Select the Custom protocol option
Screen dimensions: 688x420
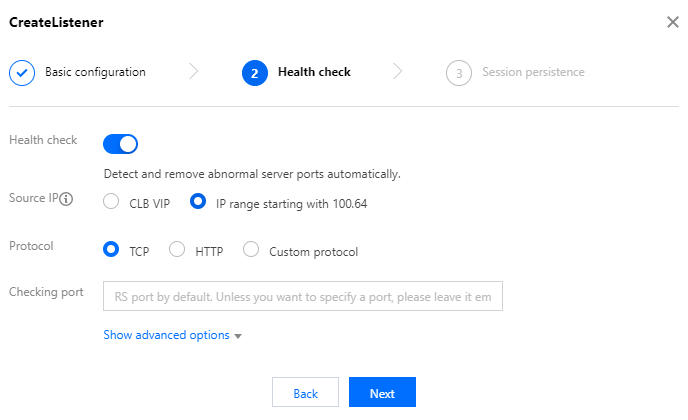(251, 250)
